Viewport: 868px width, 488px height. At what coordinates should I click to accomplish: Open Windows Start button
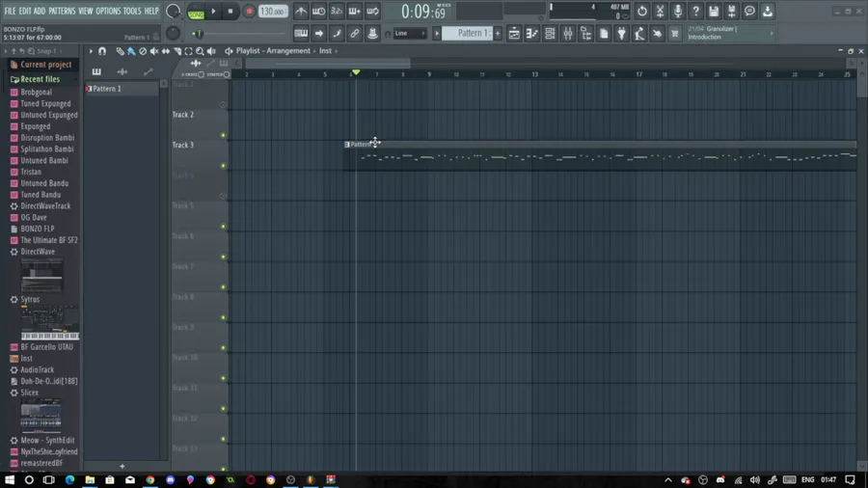(10, 479)
